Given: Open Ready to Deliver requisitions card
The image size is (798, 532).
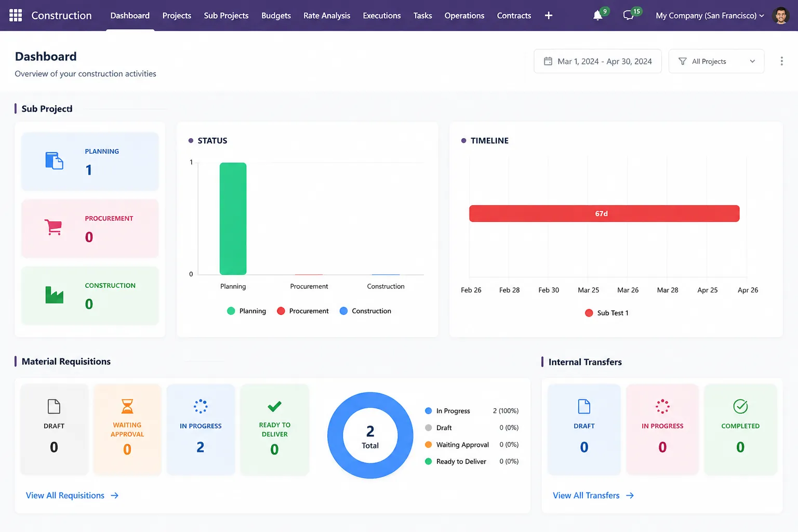Looking at the screenshot, I should (x=274, y=429).
